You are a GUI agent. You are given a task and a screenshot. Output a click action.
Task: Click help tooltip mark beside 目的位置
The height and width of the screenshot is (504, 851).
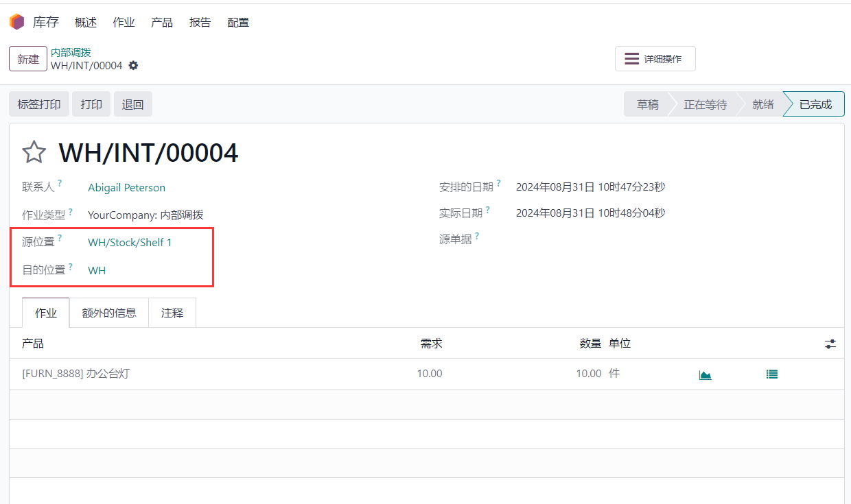pos(71,266)
